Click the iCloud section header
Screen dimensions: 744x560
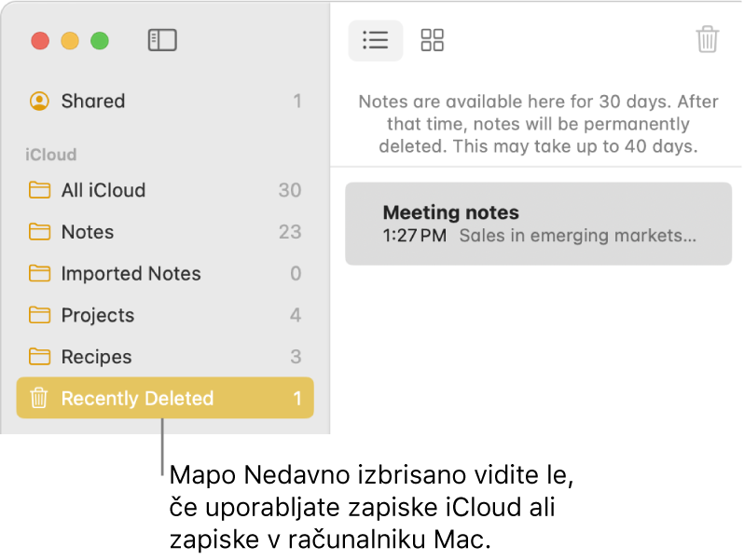[50, 155]
